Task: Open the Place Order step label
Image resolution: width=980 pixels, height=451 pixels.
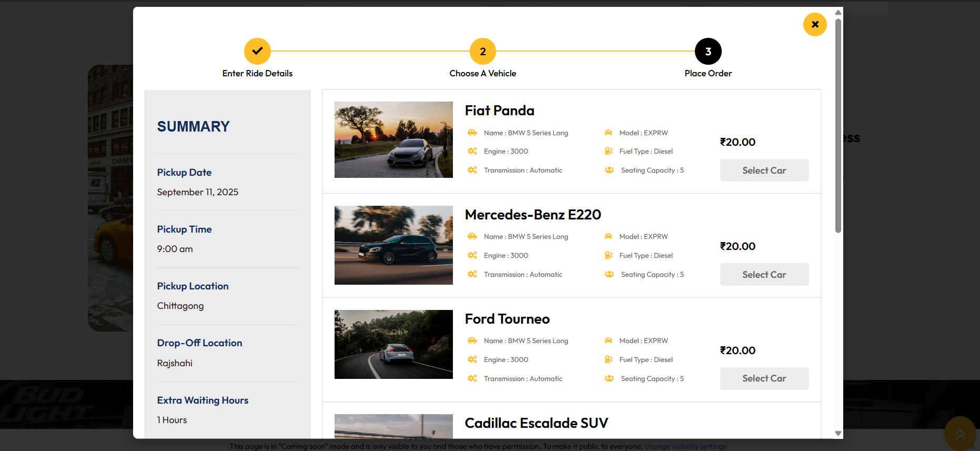Action: tap(708, 74)
